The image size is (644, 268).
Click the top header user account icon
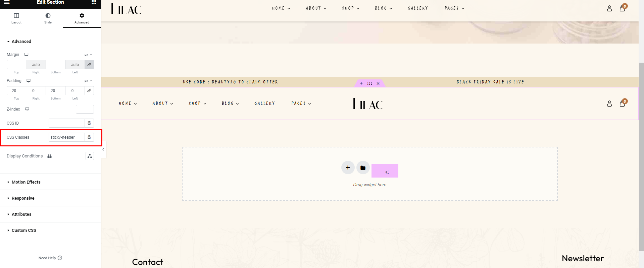609,9
